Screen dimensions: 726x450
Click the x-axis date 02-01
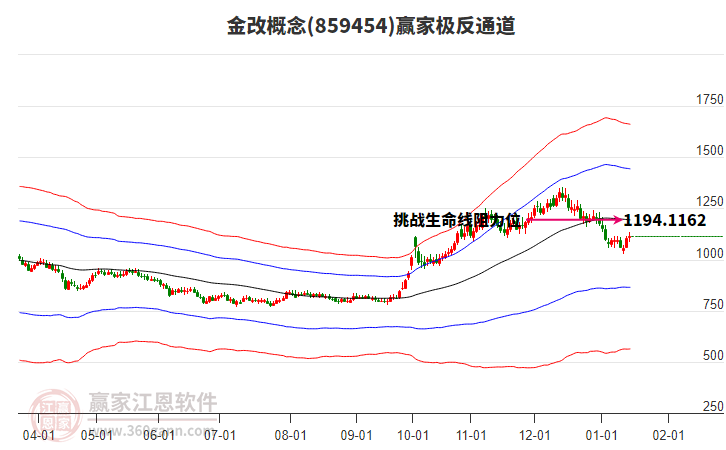pos(668,435)
